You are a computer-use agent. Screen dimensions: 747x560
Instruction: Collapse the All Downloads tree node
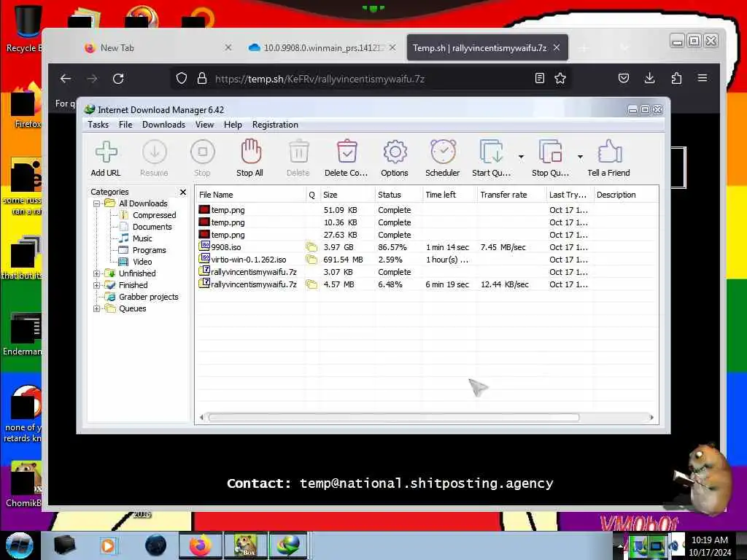click(97, 204)
